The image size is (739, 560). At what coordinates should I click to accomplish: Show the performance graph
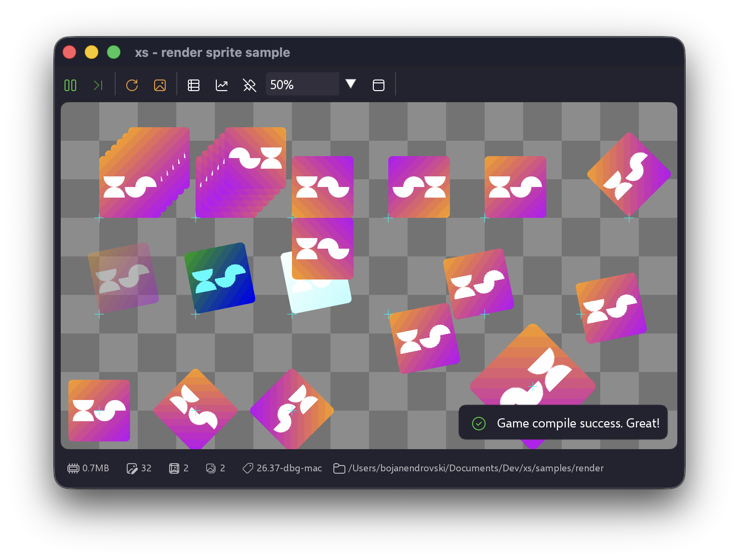coord(222,85)
